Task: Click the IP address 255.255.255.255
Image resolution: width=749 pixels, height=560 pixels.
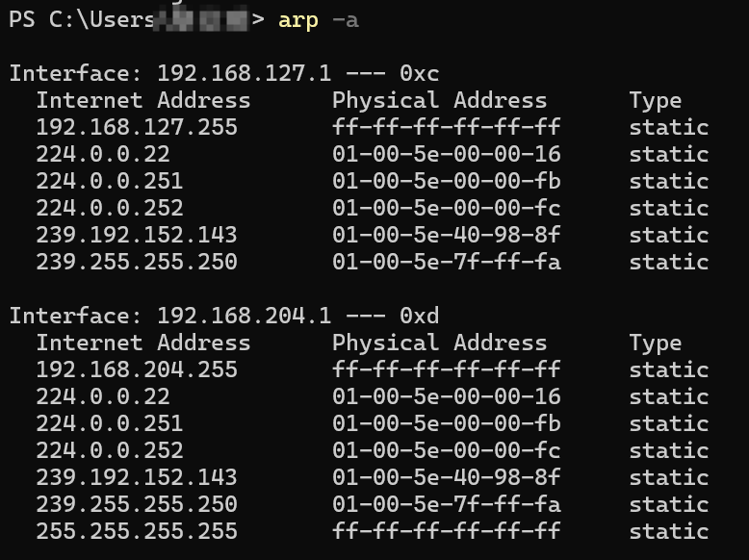Action: [x=137, y=531]
